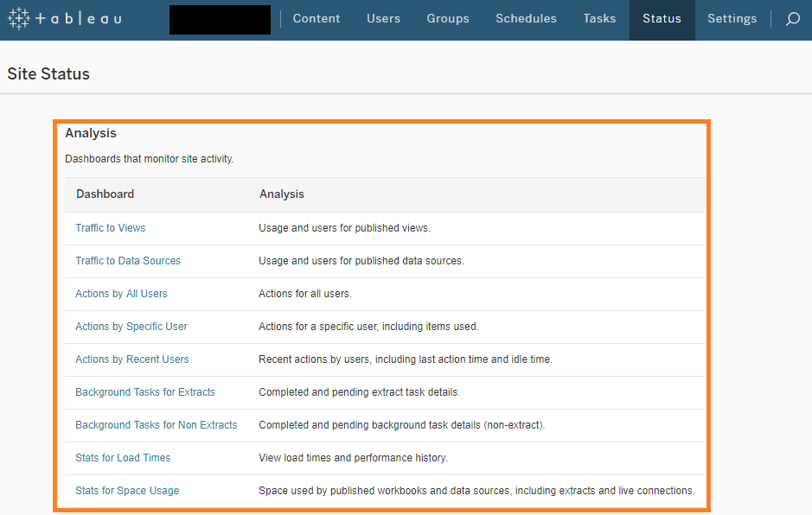This screenshot has height=515, width=812.
Task: View Stats for Load Times dashboard
Action: click(123, 458)
